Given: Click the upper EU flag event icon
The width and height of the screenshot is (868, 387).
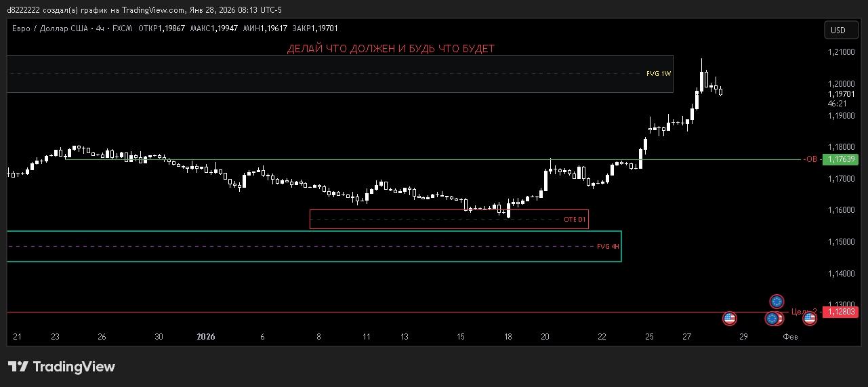Looking at the screenshot, I should (777, 301).
